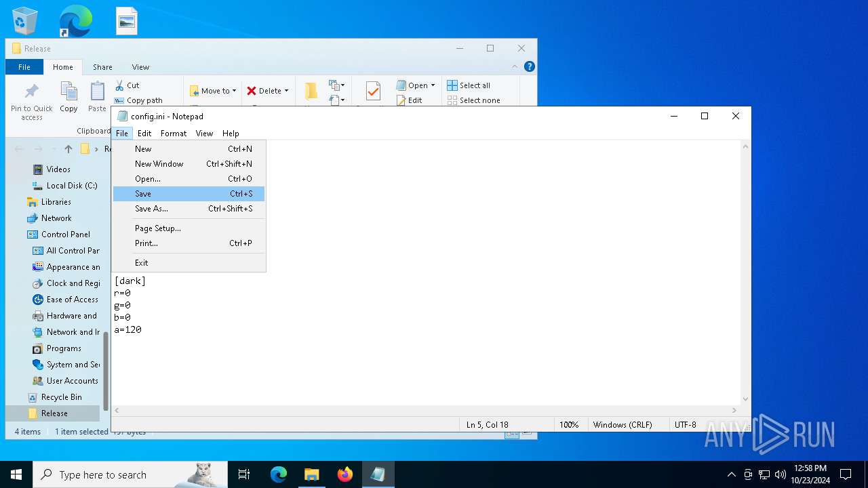Open Notepad Format menu
This screenshot has width=868, height=488.
tap(174, 134)
